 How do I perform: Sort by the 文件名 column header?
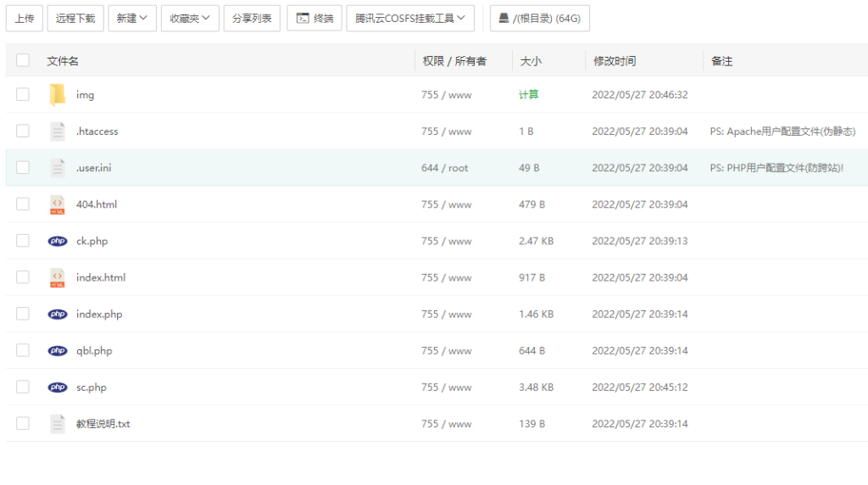63,61
